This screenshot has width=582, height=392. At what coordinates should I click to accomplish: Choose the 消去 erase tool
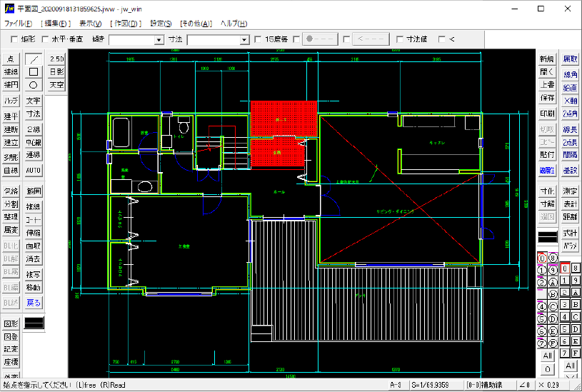point(34,258)
